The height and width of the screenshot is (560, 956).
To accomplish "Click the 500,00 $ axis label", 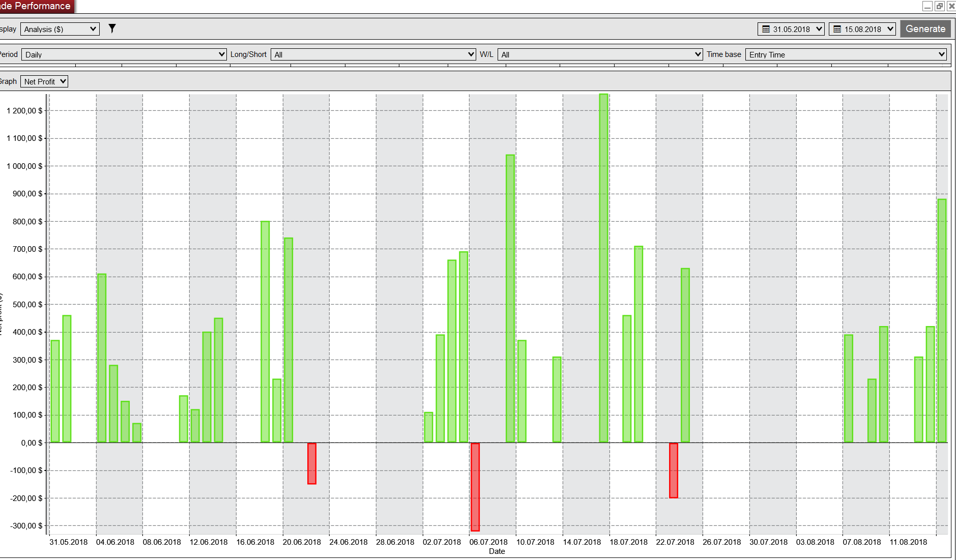I will click(27, 304).
